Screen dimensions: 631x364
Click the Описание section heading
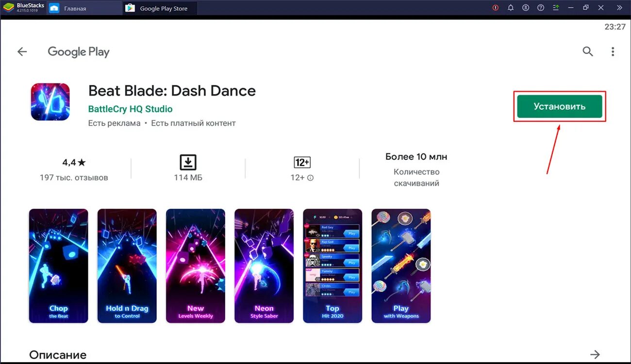point(58,355)
